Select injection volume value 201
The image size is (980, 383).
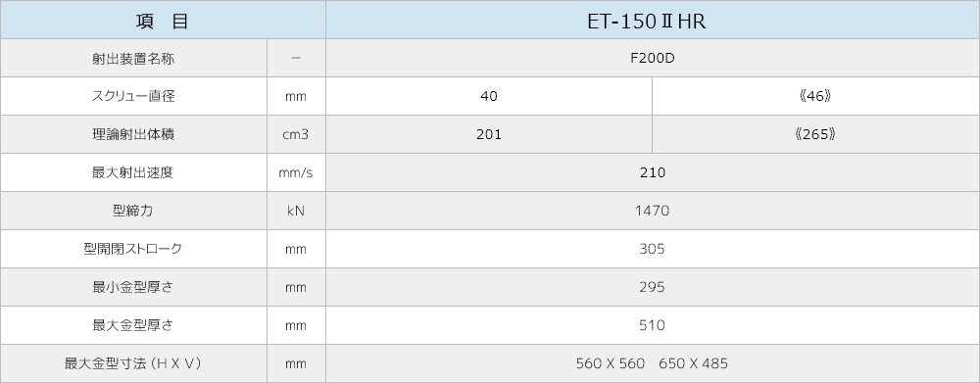(x=489, y=134)
